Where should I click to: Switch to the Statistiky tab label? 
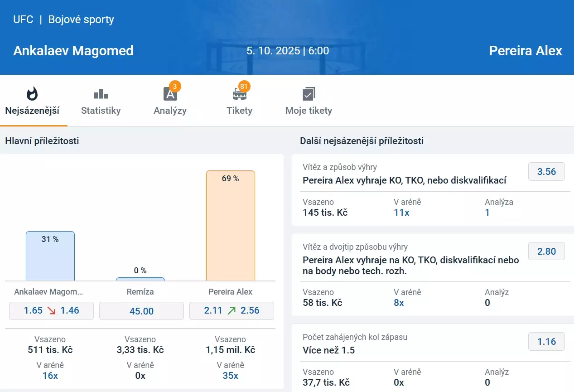coord(101,111)
